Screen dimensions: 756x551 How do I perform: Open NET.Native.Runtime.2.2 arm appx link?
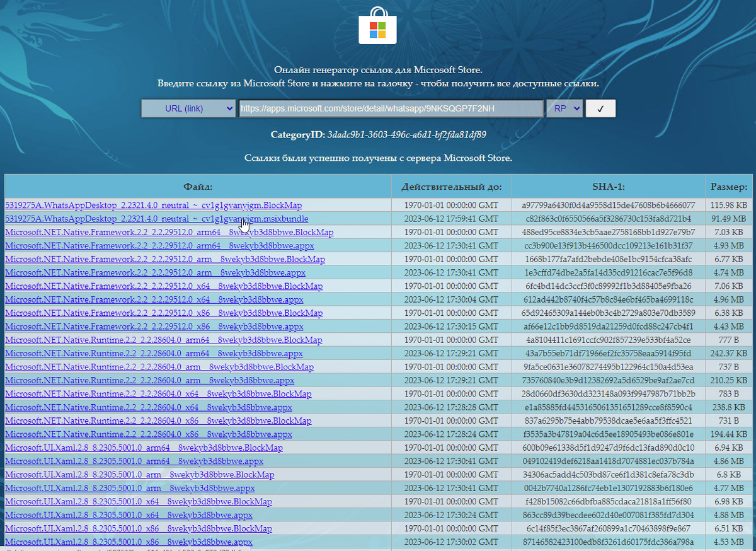point(150,381)
